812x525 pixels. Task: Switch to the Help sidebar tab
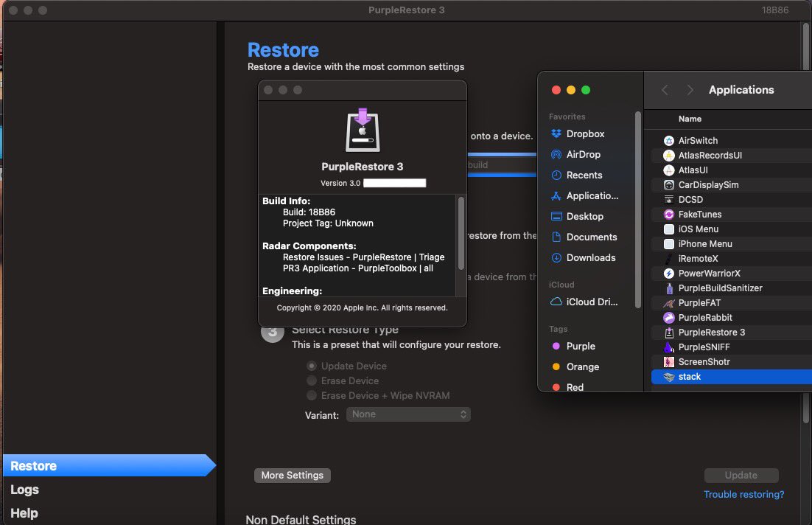24,513
